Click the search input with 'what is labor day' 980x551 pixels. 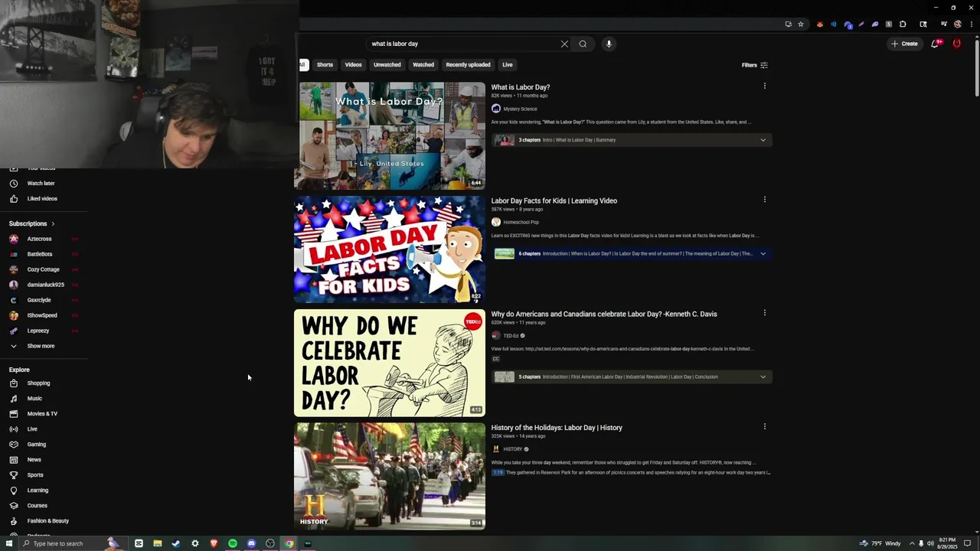pos(463,44)
